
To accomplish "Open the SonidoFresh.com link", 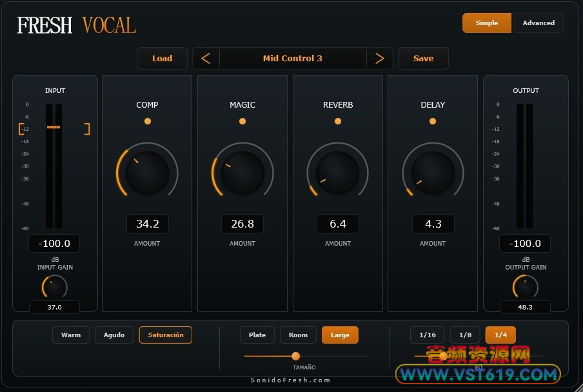I will point(290,380).
